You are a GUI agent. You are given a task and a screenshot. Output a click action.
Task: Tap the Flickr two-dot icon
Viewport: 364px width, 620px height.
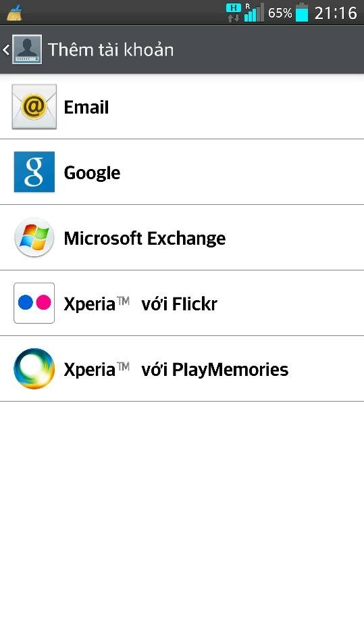34,304
